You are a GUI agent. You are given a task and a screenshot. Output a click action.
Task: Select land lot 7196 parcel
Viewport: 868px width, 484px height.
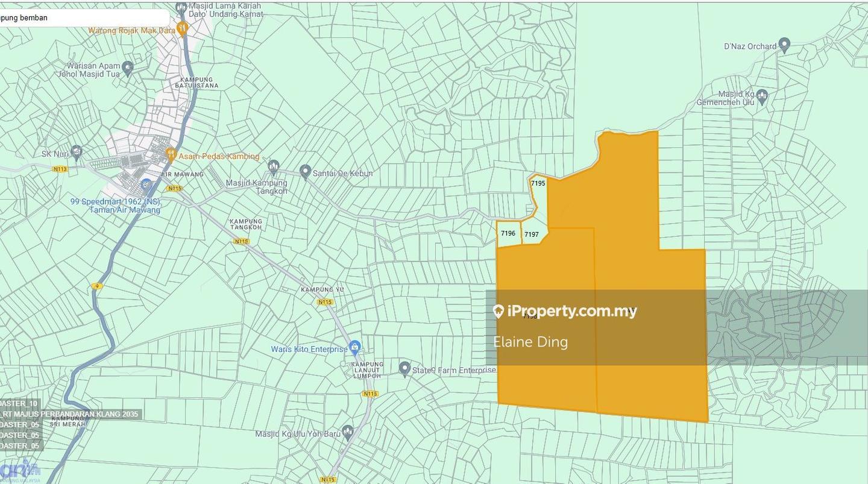click(508, 234)
